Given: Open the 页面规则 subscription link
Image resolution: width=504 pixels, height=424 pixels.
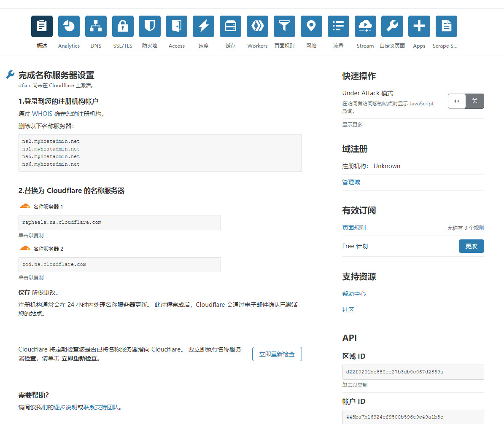Looking at the screenshot, I should point(354,228).
